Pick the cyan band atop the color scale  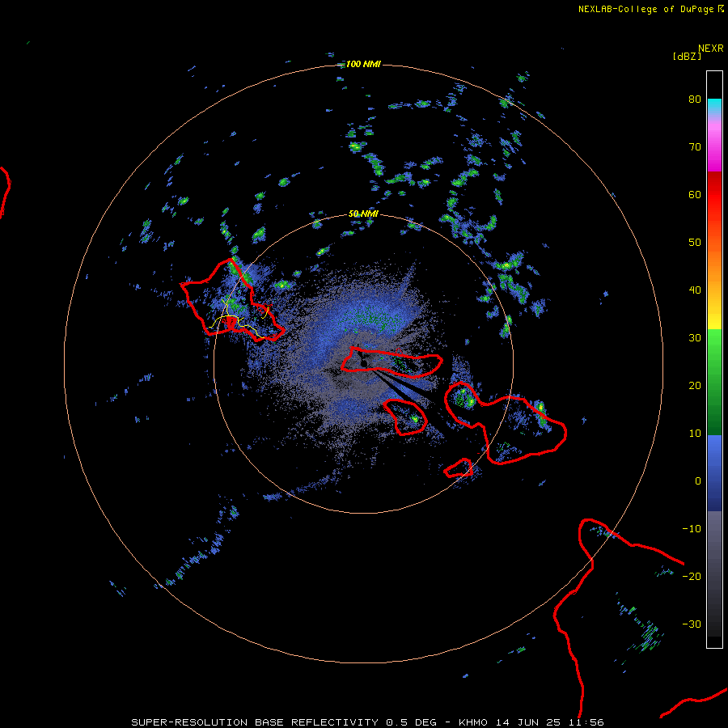[714, 106]
